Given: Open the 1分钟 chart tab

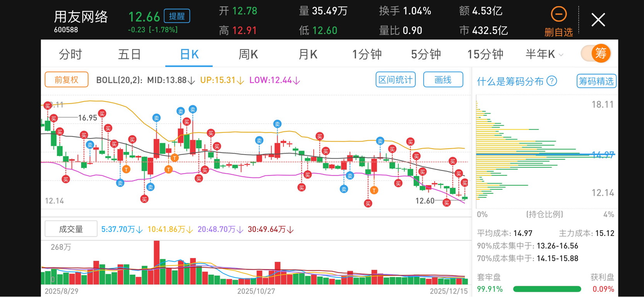Looking at the screenshot, I should [x=367, y=54].
